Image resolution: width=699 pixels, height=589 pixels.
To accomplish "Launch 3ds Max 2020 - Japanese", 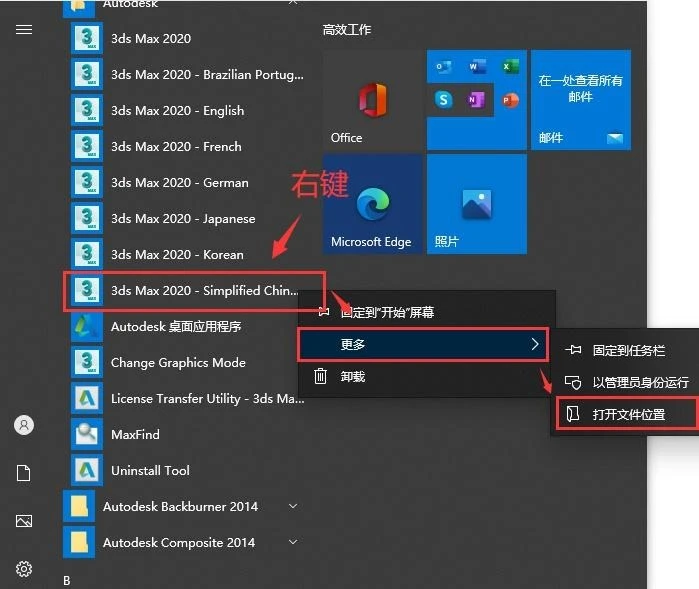I will coord(183,219).
